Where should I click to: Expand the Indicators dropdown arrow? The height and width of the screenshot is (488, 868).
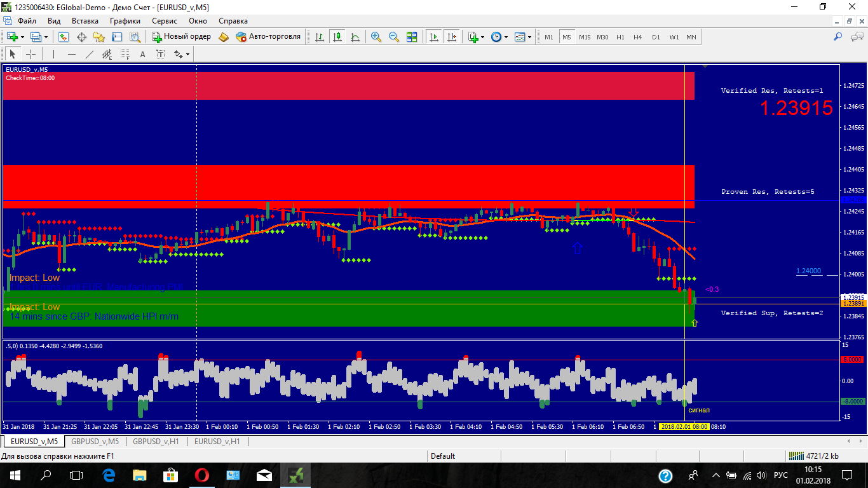tap(483, 37)
